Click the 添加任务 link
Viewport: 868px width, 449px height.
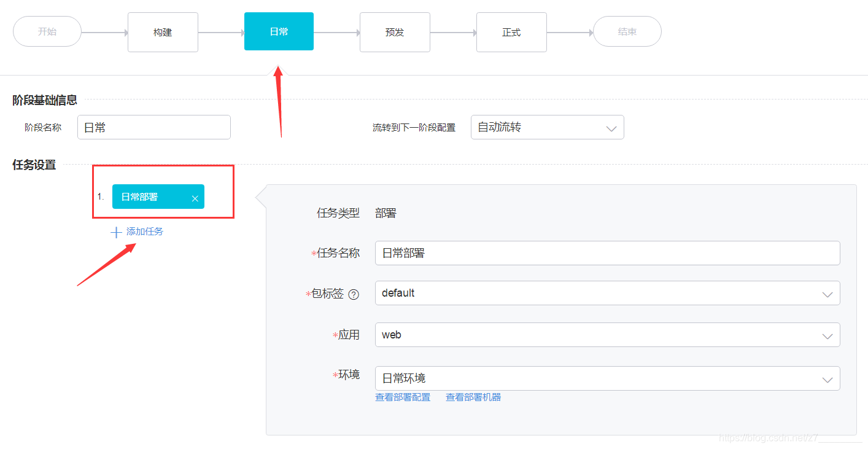[x=145, y=232]
